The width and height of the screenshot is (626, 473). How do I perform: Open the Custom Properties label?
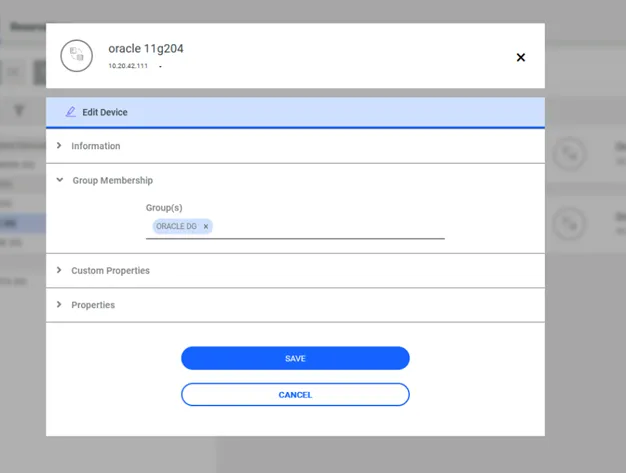pyautogui.click(x=111, y=271)
